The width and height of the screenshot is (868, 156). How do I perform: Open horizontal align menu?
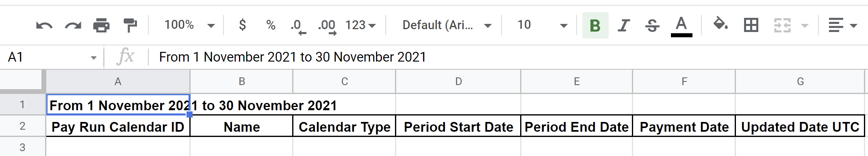[842, 26]
